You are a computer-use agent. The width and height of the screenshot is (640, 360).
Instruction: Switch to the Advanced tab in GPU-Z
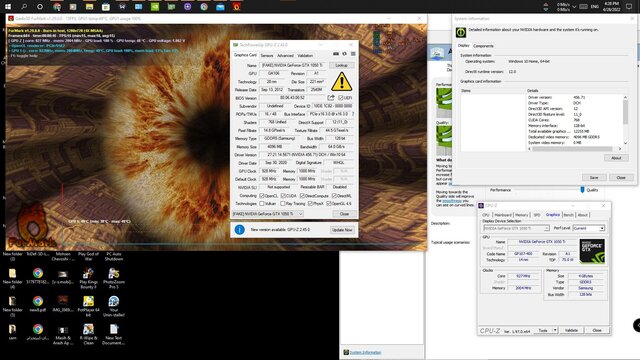point(285,56)
